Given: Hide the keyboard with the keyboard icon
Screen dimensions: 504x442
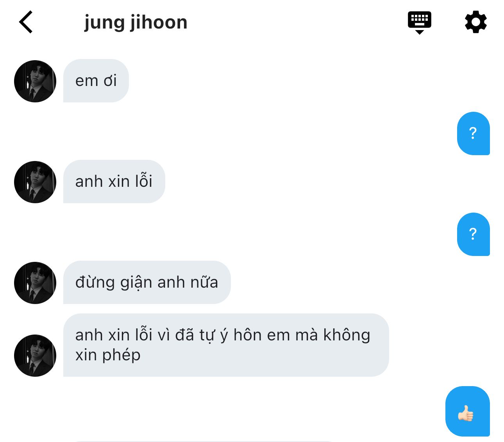Looking at the screenshot, I should tap(419, 23).
